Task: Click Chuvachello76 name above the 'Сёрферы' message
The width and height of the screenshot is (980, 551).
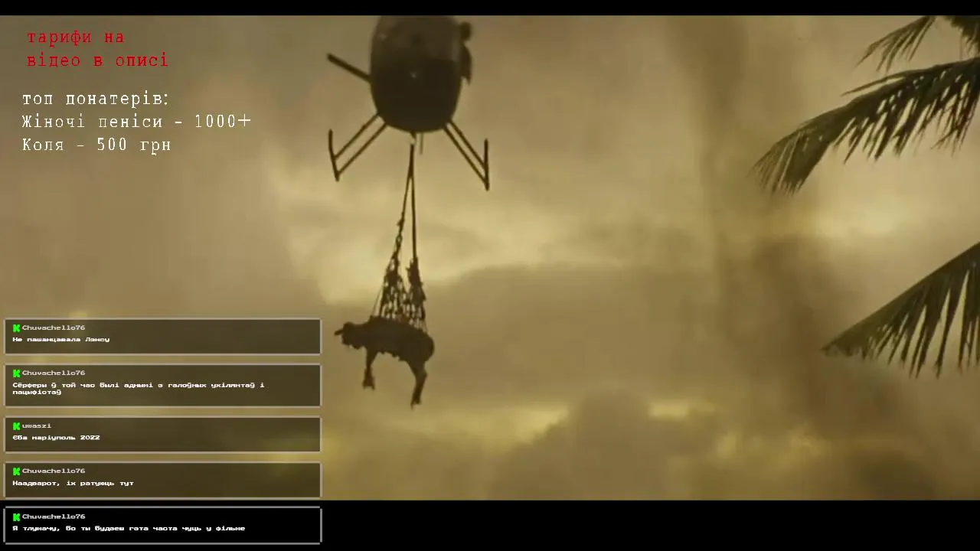Action: coord(54,373)
